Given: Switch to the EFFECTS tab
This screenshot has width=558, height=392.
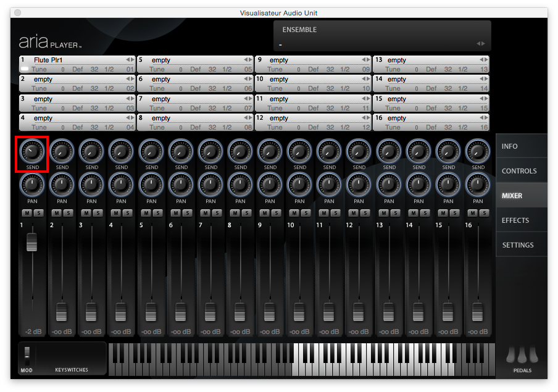Looking at the screenshot, I should [x=515, y=220].
